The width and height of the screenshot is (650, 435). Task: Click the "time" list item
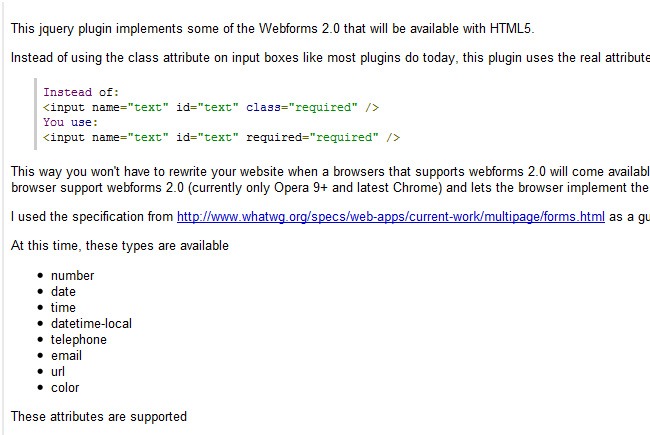coord(63,307)
